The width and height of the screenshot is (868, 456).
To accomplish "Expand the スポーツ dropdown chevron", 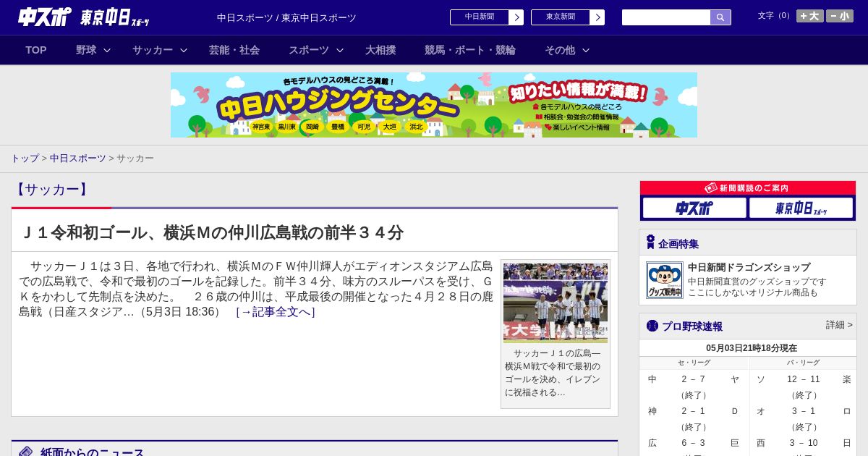I will coord(340,50).
